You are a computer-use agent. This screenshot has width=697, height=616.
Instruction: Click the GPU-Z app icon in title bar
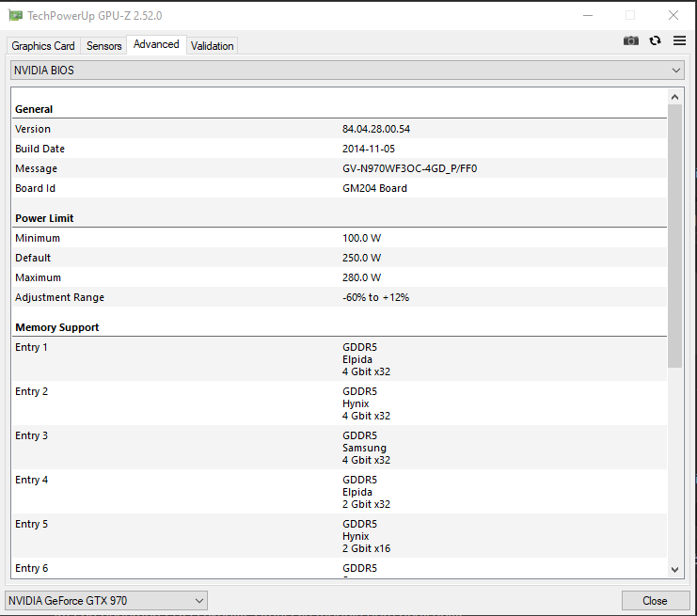point(16,16)
